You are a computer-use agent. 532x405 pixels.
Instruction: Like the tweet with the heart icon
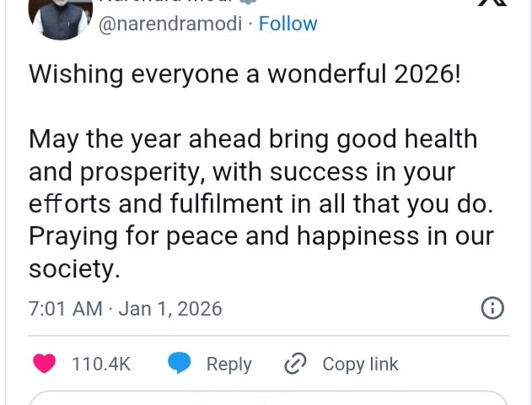44,364
